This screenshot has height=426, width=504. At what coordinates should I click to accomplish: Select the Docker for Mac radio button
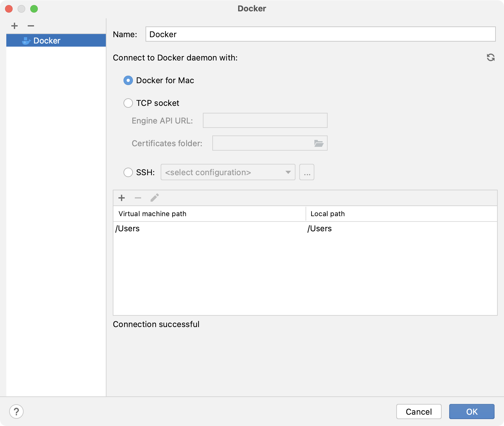tap(128, 80)
